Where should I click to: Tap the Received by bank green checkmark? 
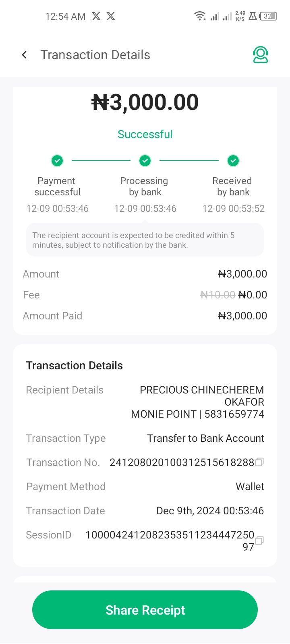pos(233,161)
